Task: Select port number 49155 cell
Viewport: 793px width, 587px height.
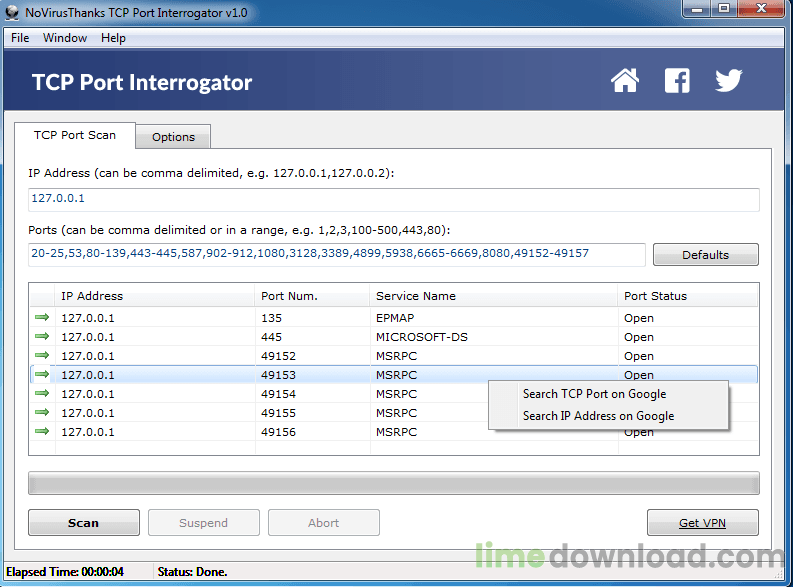Action: (278, 413)
